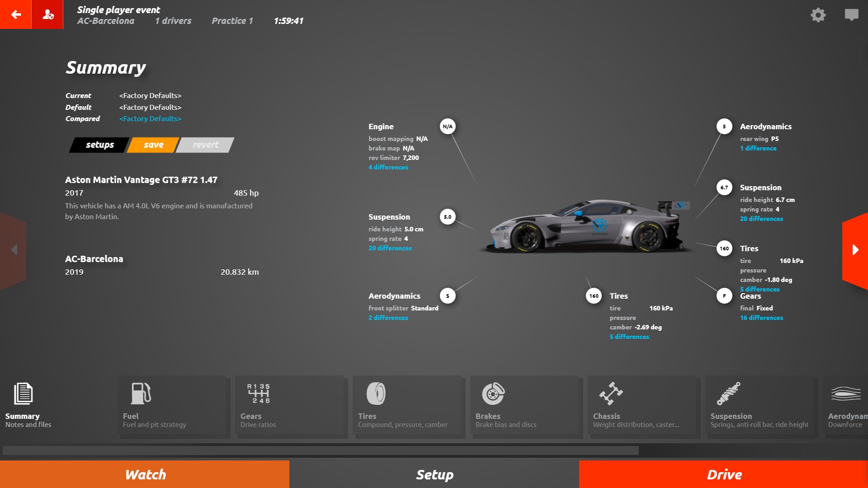Click the front splitter Standard value
Screen dimensions: 868x488
point(425,308)
